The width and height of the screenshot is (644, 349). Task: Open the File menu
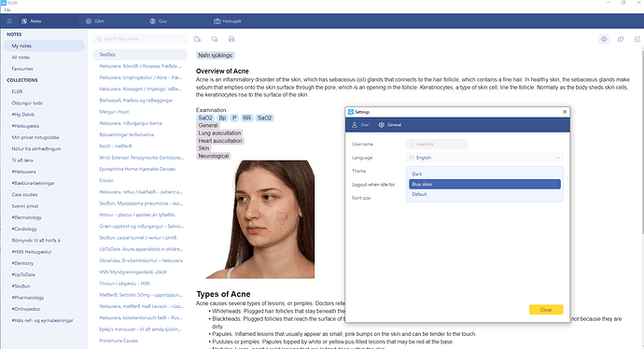coord(7,10)
